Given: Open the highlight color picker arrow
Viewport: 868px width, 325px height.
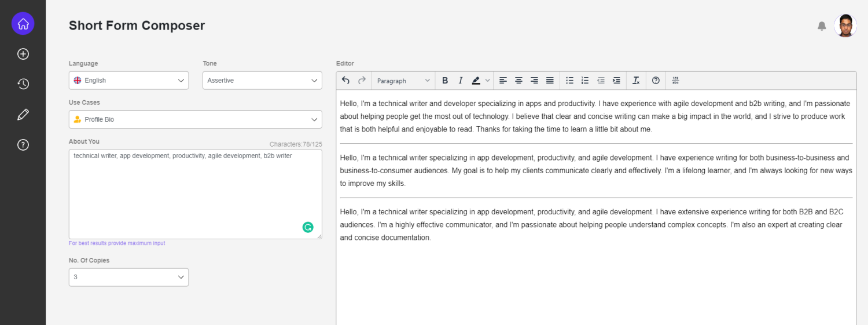Looking at the screenshot, I should [x=488, y=81].
